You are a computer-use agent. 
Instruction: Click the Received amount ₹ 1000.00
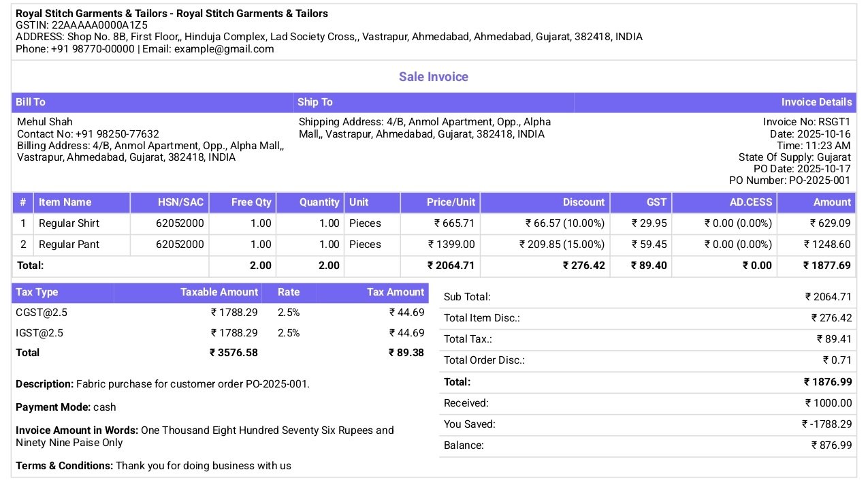pos(828,403)
